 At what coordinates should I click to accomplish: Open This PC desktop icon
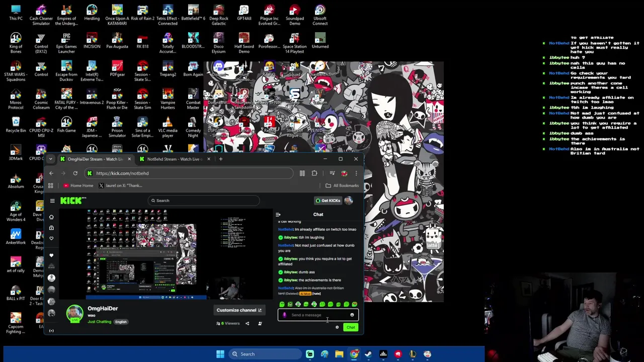(16, 13)
